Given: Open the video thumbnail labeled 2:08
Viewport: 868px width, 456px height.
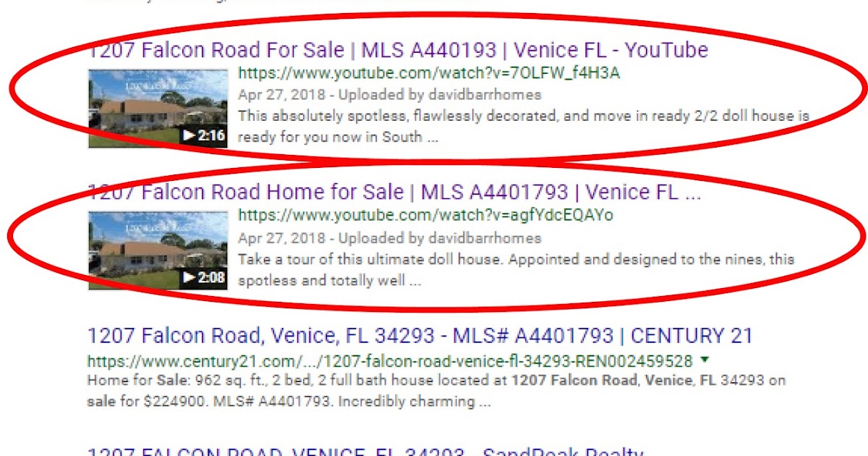Looking at the screenshot, I should coord(158,250).
